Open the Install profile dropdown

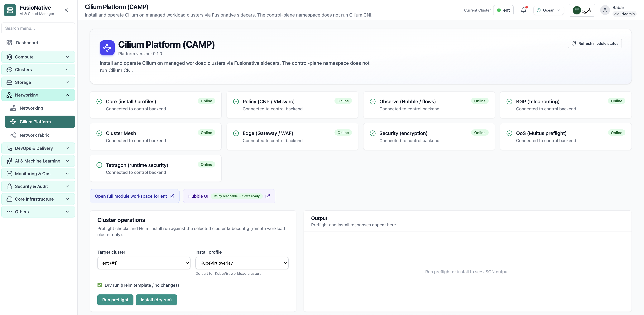click(x=242, y=263)
